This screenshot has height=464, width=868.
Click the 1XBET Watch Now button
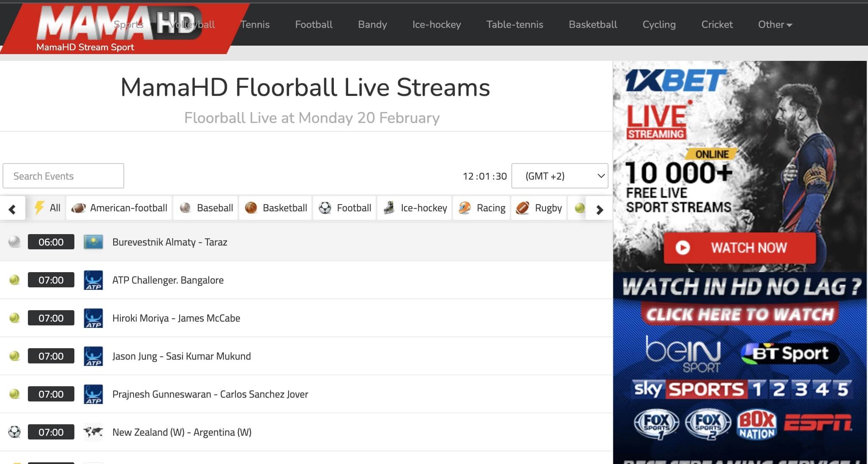pos(739,248)
